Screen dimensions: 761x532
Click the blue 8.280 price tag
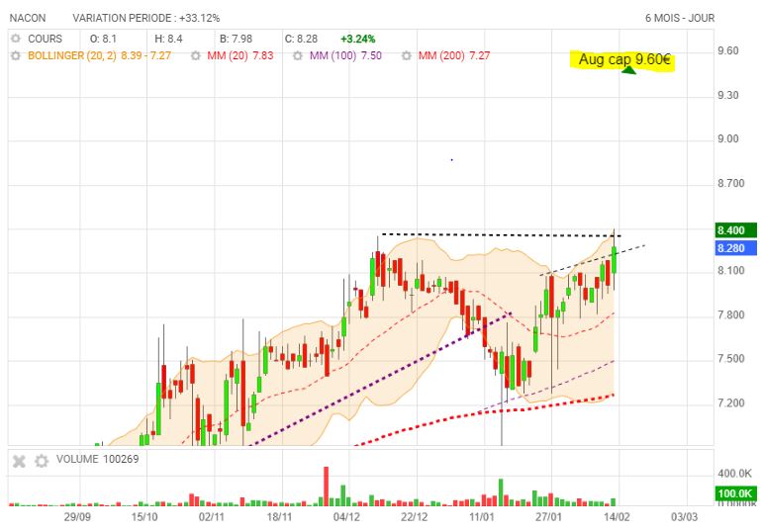coord(735,248)
